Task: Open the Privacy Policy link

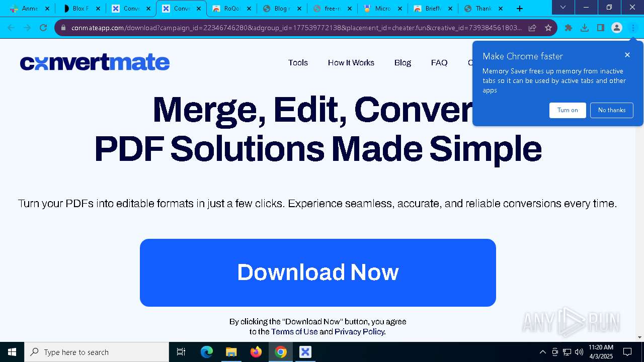Action: tap(359, 332)
